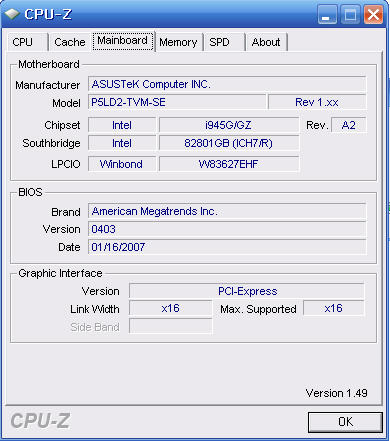Click the Motherboard group heading
The height and width of the screenshot is (441, 390).
pyautogui.click(x=49, y=64)
